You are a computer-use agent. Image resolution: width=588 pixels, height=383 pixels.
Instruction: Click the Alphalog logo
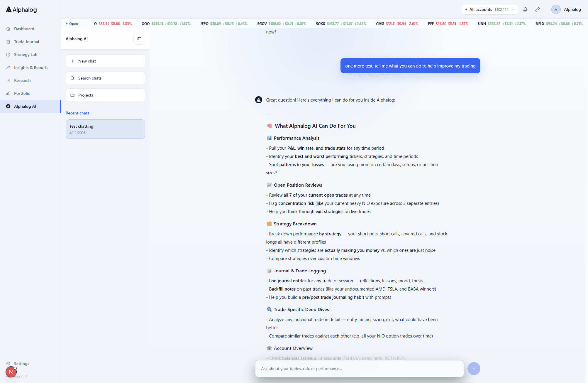(21, 10)
